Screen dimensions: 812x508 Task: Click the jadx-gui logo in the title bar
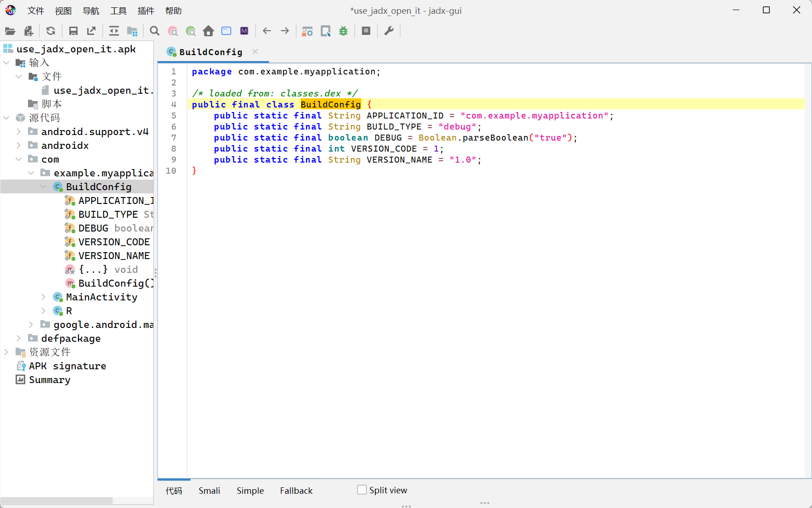(11, 10)
